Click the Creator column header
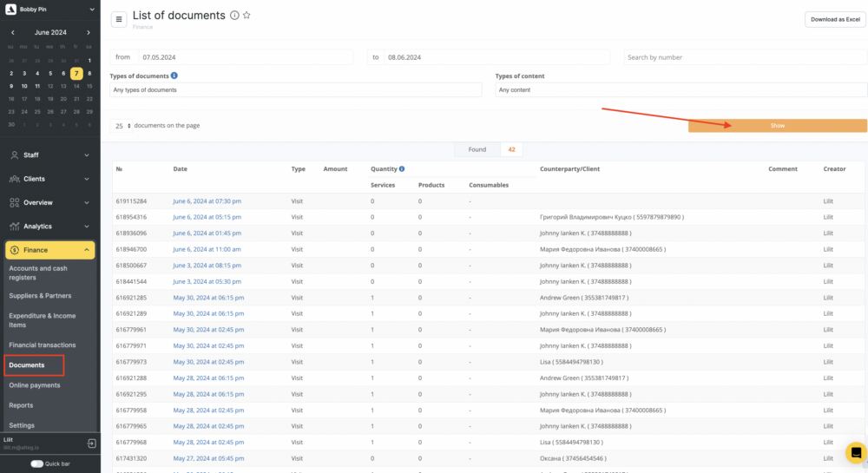Viewport: 868px width, 473px height. click(834, 168)
